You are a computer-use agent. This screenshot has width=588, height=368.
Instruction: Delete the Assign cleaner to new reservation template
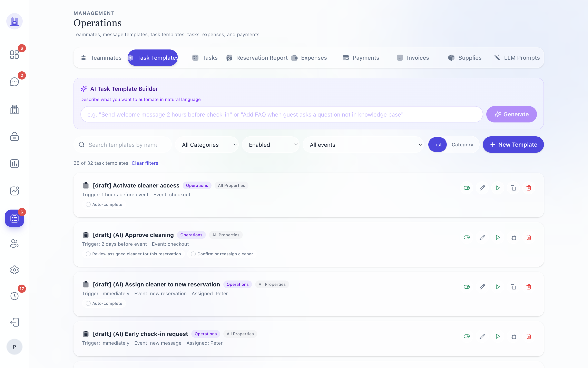[x=529, y=287]
